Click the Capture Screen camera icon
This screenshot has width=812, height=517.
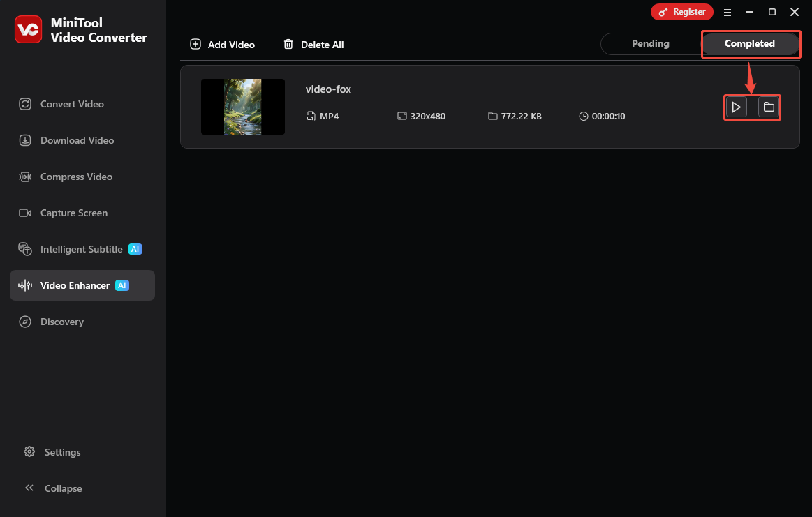coord(25,213)
